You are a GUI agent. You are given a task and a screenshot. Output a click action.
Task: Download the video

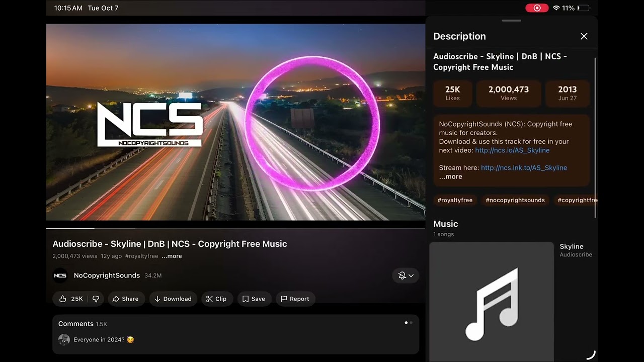(x=173, y=299)
